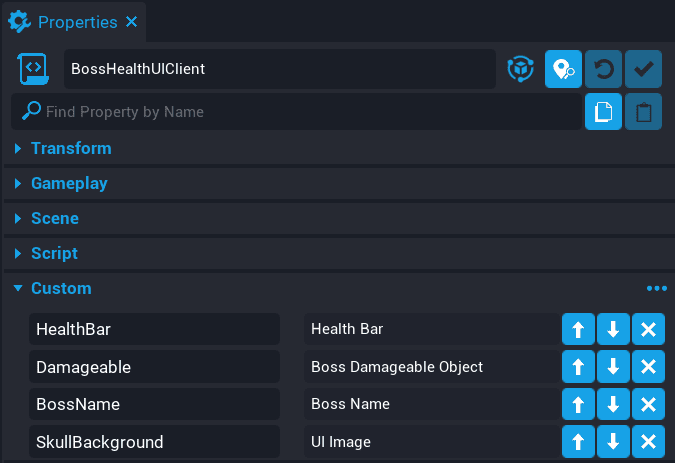Move HealthBar property up
675x463 pixels.
(x=579, y=329)
